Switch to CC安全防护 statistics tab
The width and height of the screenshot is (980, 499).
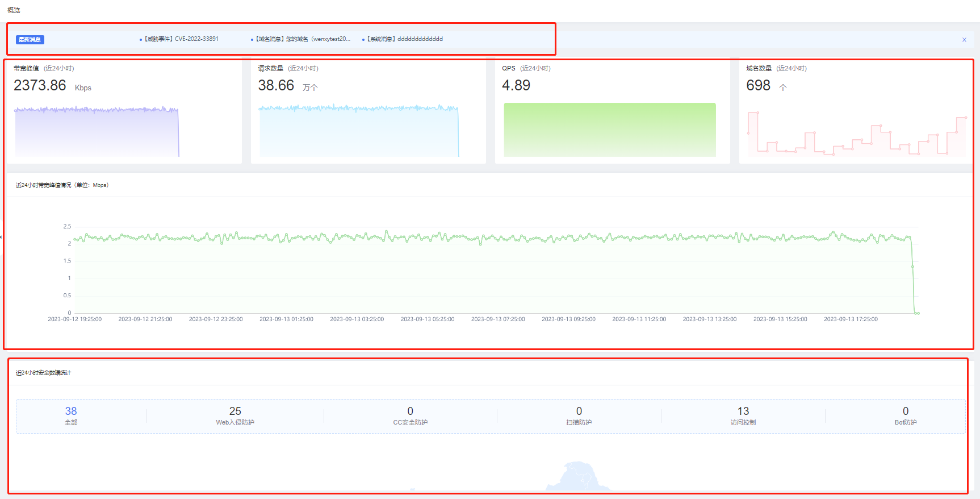[x=410, y=415]
